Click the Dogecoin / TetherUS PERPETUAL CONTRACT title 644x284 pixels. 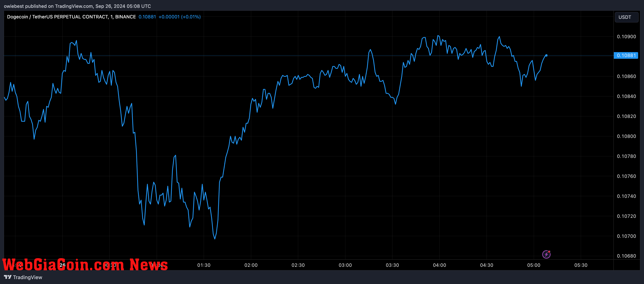click(71, 17)
